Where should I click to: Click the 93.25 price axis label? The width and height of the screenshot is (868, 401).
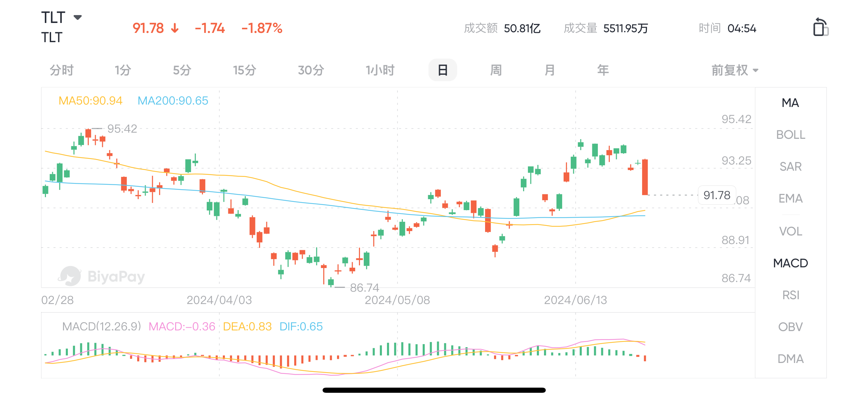(736, 160)
